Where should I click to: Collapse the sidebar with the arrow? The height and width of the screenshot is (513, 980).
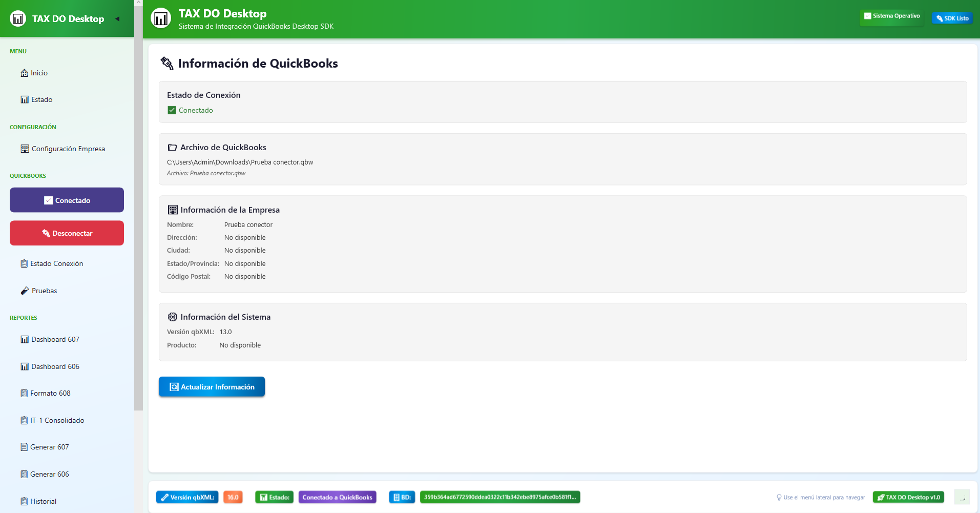(x=117, y=19)
